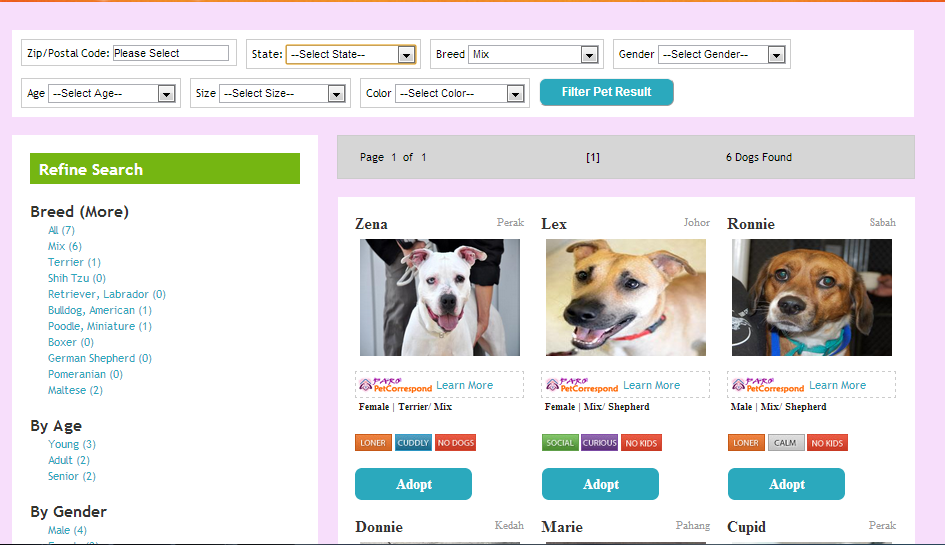This screenshot has width=945, height=545.
Task: Select breed filter Mix (6)
Action: 64,246
